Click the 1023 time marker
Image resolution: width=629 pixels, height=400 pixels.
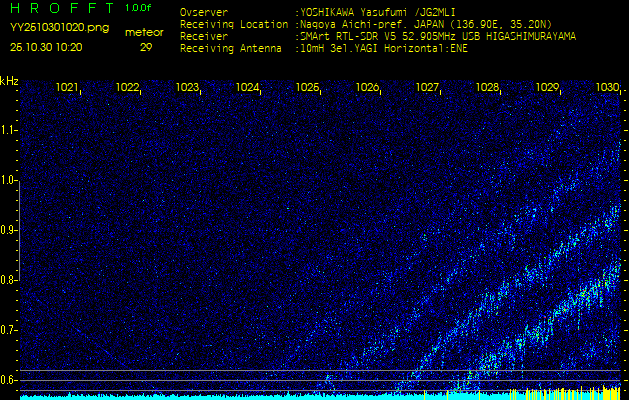pyautogui.click(x=187, y=87)
